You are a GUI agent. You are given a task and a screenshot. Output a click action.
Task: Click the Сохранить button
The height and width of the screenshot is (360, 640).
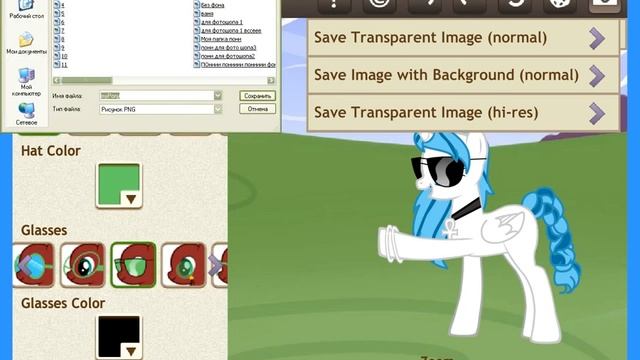257,96
